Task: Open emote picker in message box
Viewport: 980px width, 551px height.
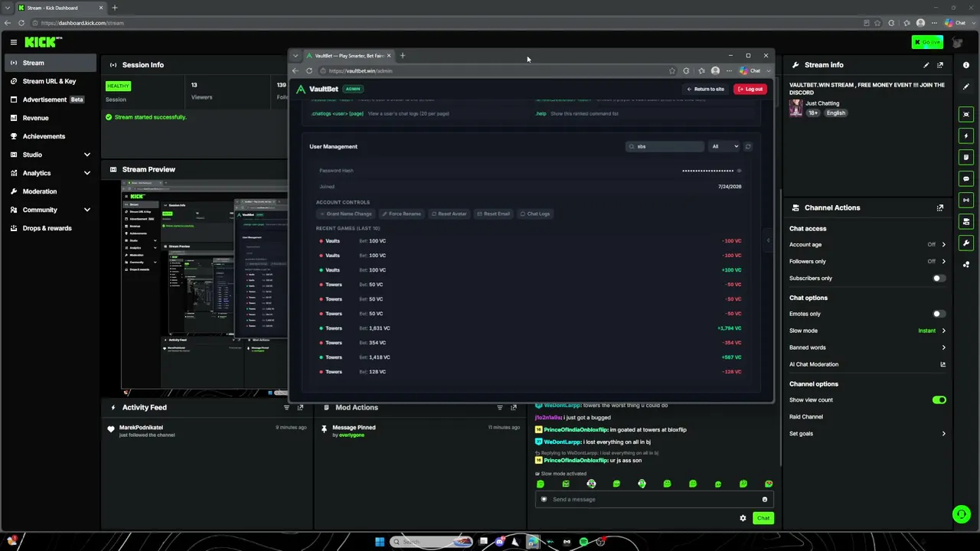Action: point(764,500)
